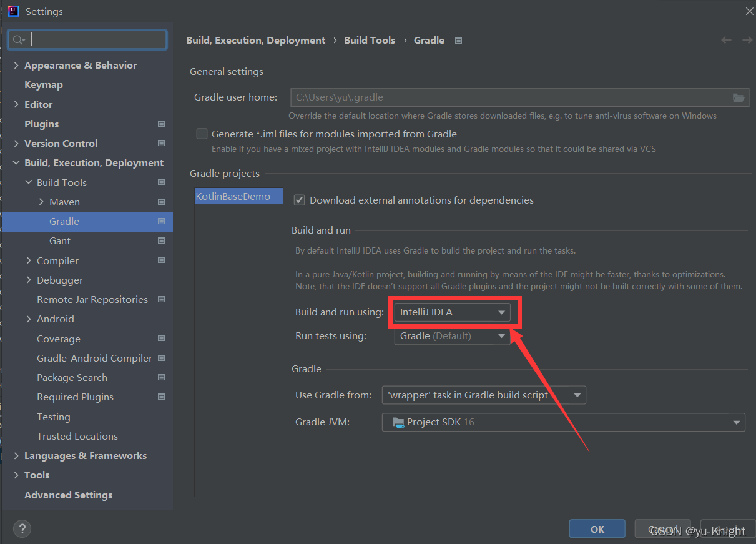The height and width of the screenshot is (544, 756).
Task: Open Plugins settings page
Action: pos(42,124)
